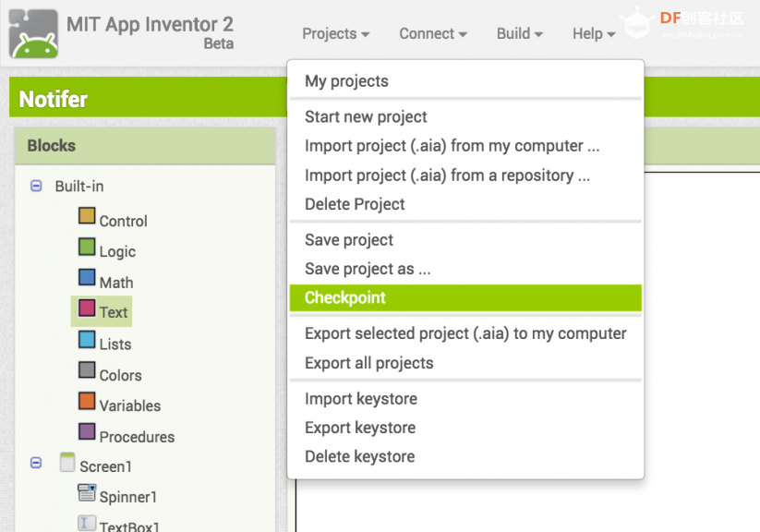Select Delete keystore entry

tap(465, 456)
